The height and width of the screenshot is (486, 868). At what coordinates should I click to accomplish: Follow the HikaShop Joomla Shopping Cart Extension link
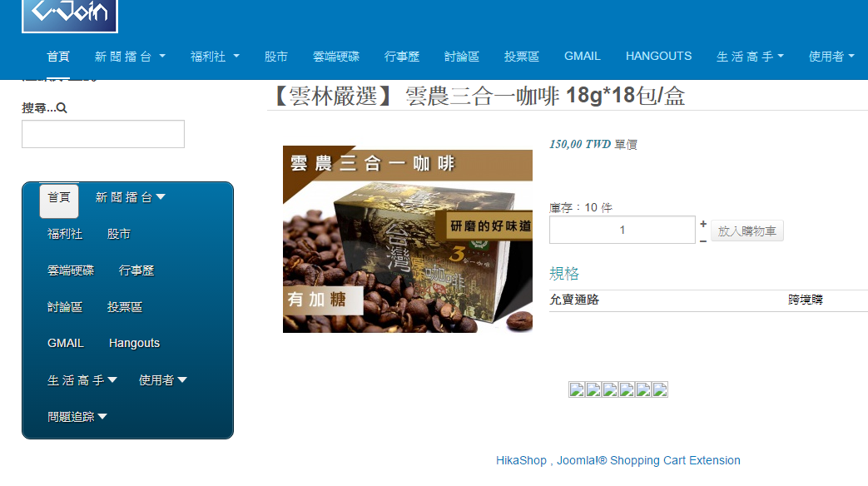point(618,460)
